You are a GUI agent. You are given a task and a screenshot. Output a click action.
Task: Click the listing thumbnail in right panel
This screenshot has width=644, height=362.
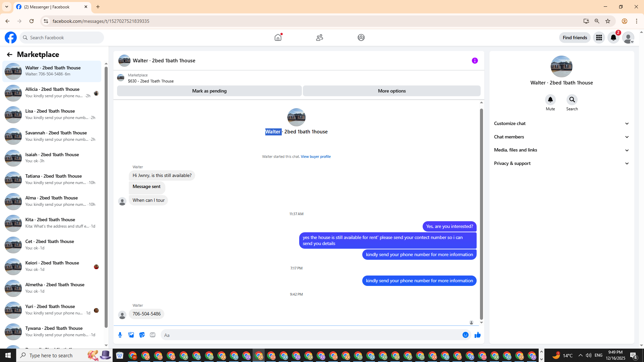561,66
